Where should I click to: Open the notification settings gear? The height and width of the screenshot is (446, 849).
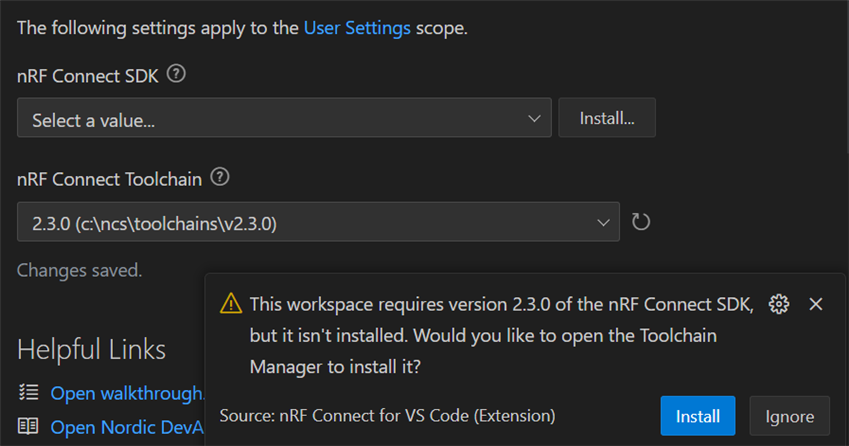779,304
